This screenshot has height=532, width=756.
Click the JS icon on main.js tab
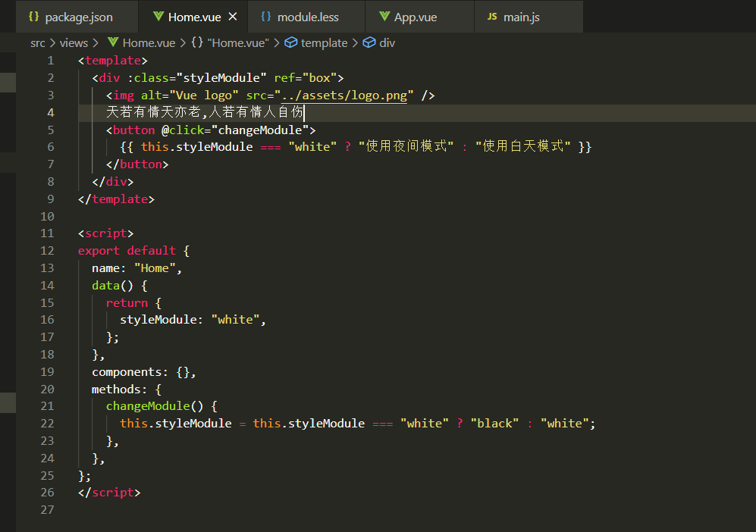tap(492, 17)
